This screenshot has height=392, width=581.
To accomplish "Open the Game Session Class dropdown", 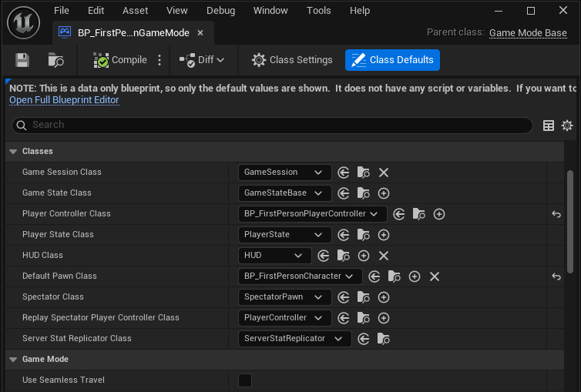I will pyautogui.click(x=284, y=173).
